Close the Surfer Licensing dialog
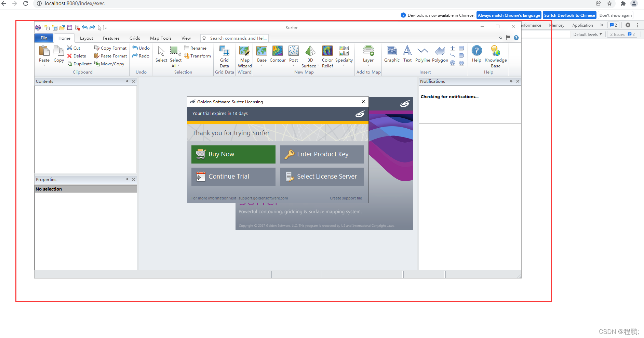The image size is (644, 338). [x=363, y=102]
